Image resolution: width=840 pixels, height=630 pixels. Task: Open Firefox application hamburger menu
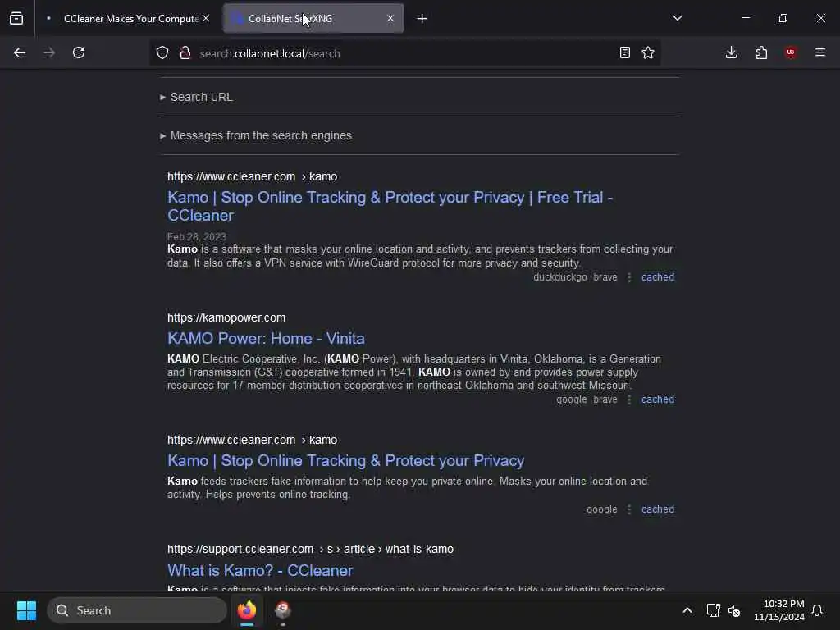[x=820, y=52]
